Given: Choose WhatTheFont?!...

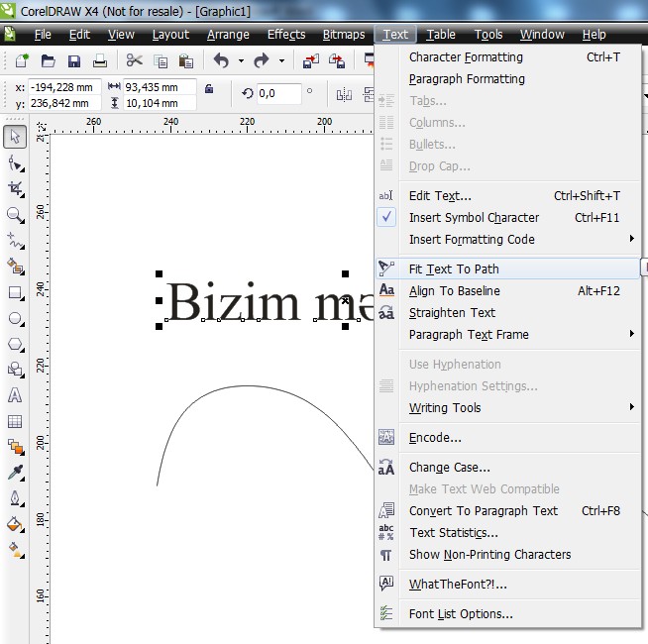Looking at the screenshot, I should pos(508,585).
